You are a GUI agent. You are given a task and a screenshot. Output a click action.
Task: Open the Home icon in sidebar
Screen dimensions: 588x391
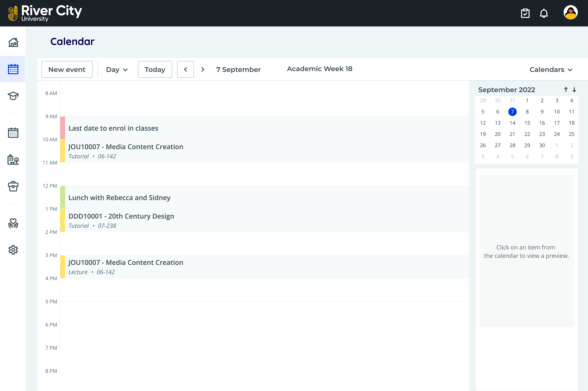pyautogui.click(x=13, y=42)
